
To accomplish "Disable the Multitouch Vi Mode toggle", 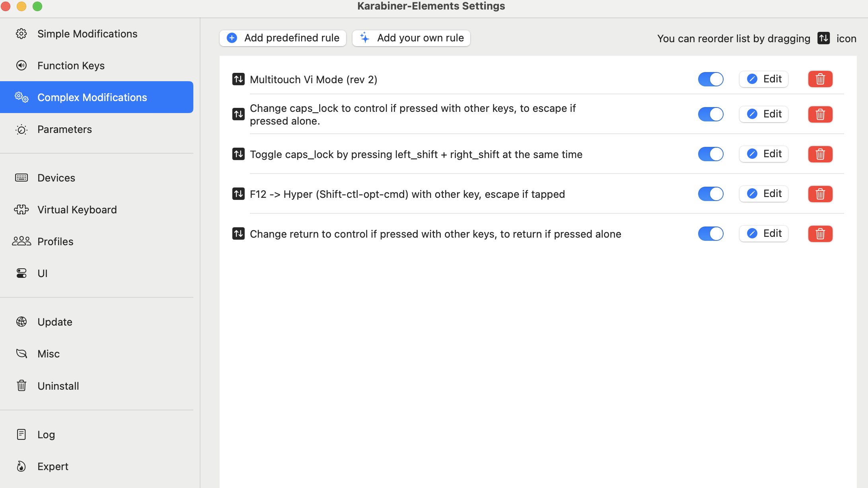I will (710, 79).
